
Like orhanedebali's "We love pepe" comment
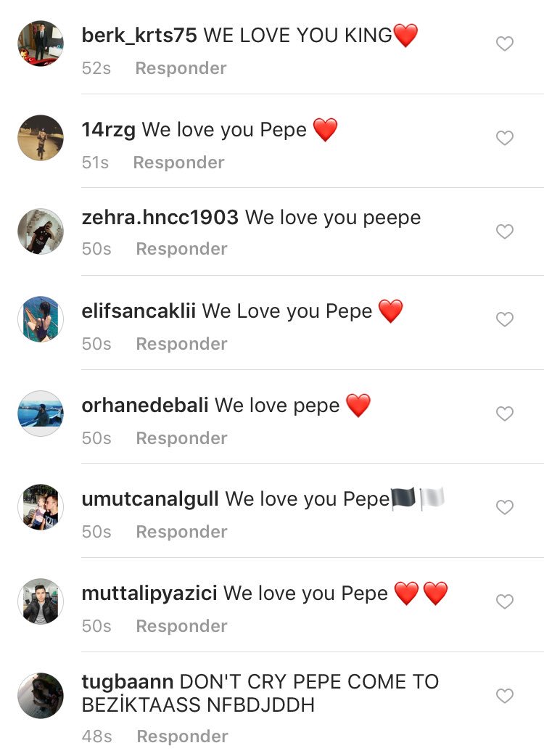tap(505, 414)
